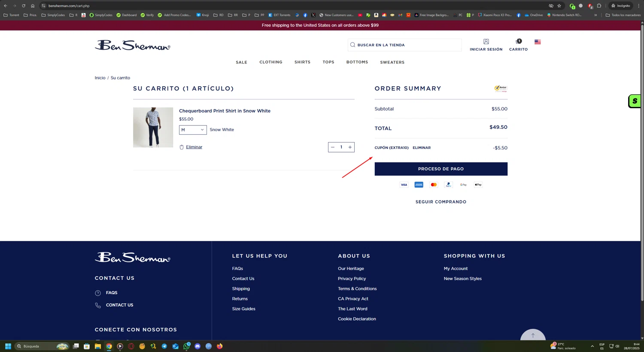
Task: Remove coupon via ELIMINAR link
Action: (x=422, y=148)
